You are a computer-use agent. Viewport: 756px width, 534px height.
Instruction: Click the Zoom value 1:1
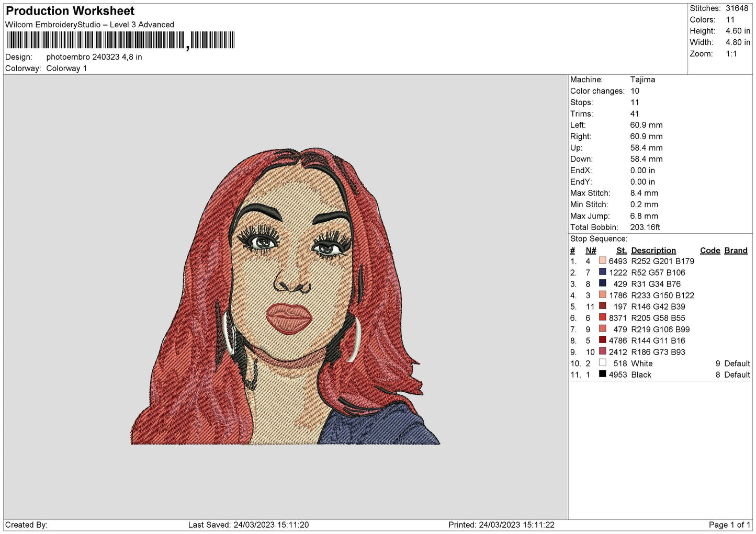[x=731, y=54]
